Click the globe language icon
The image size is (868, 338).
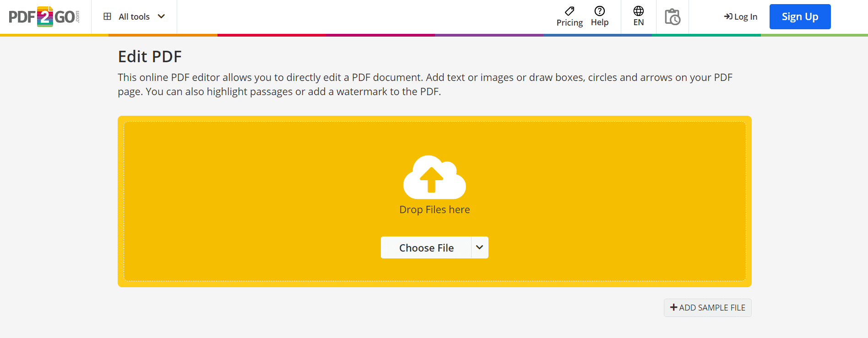(639, 11)
